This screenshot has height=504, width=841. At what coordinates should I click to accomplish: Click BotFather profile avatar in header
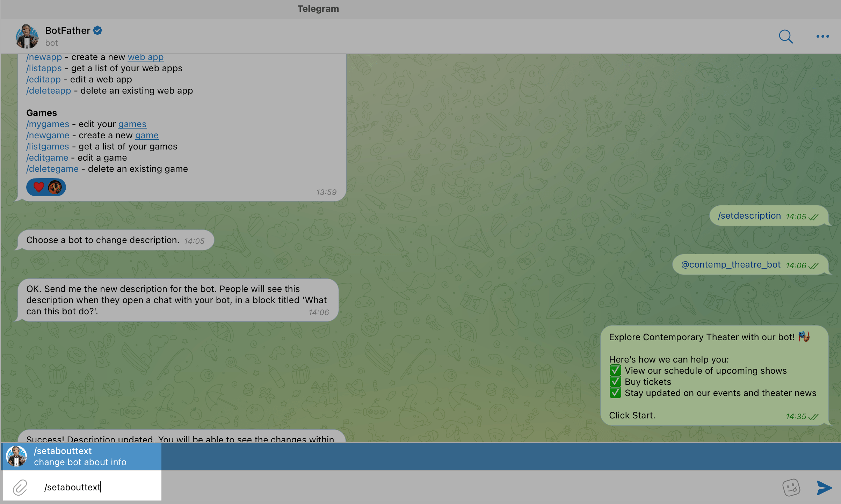pos(27,36)
